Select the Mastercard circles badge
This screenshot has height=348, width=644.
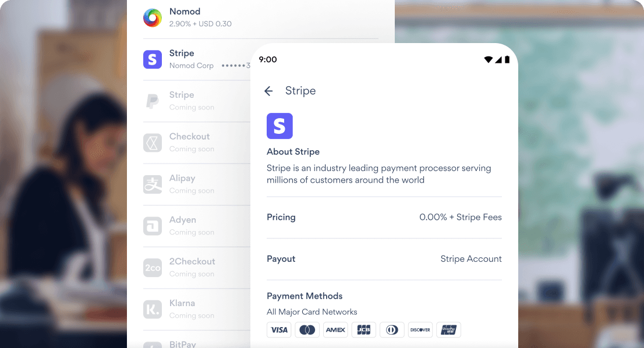coord(307,329)
